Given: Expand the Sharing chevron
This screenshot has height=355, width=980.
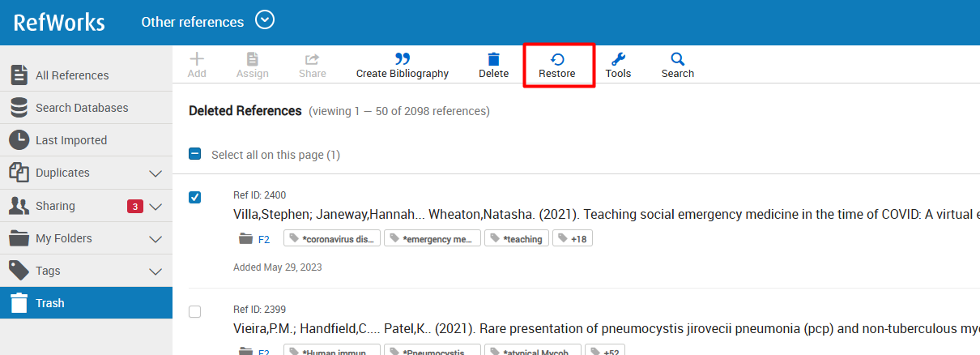Looking at the screenshot, I should [156, 206].
